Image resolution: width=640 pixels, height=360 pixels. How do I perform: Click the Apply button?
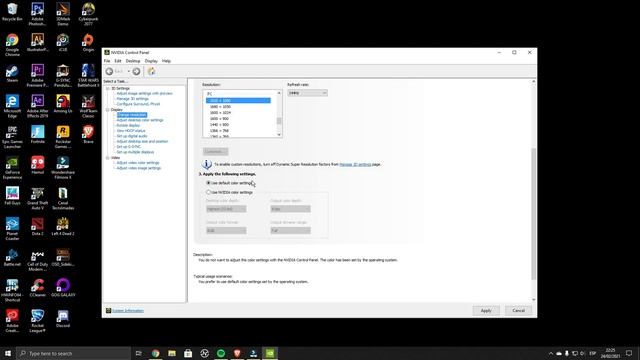486,311
